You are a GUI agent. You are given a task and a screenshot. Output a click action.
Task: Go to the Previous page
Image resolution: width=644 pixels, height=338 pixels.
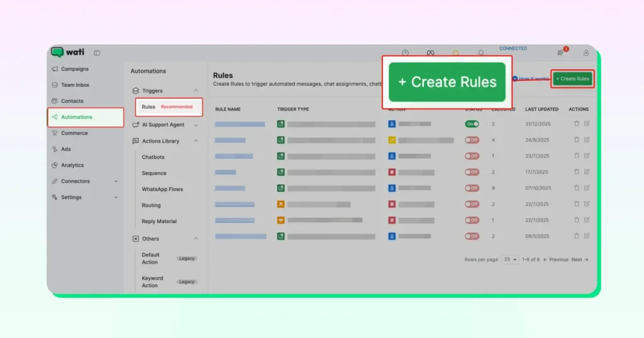[556, 259]
